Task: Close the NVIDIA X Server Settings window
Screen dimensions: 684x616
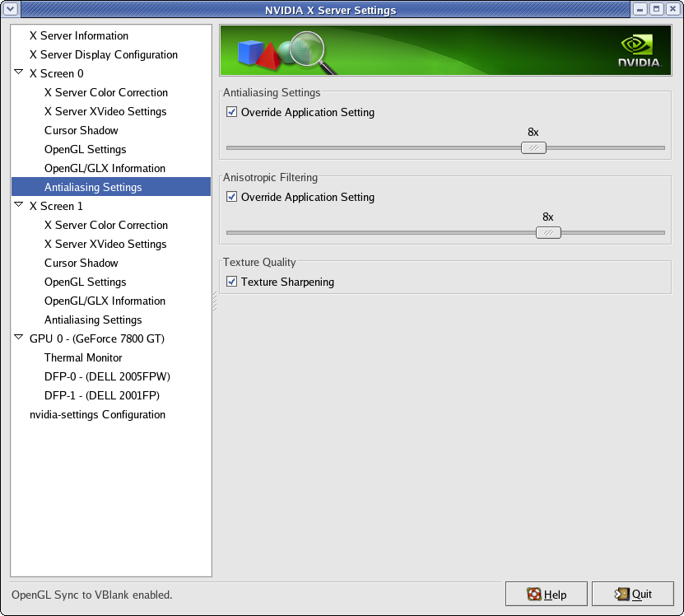Action: (673, 9)
